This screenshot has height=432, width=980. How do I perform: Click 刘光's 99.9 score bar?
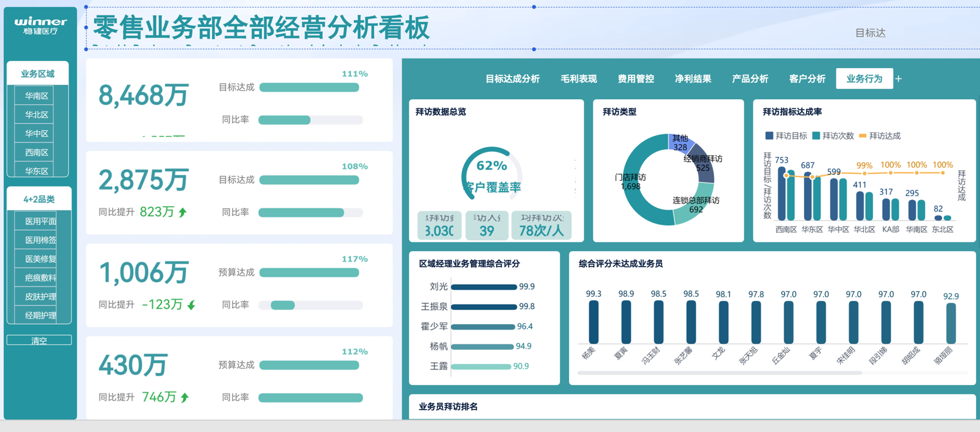[483, 287]
